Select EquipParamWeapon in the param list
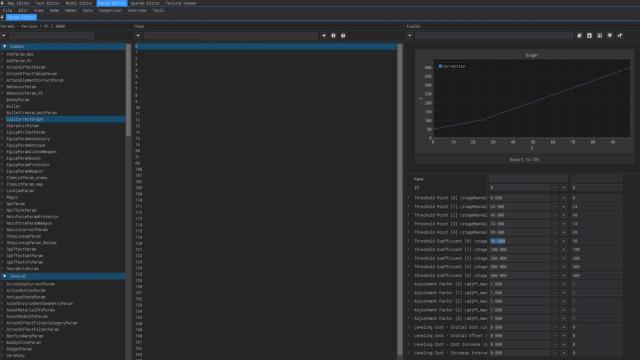Screen dimensions: 640x360 pyautogui.click(x=24, y=171)
